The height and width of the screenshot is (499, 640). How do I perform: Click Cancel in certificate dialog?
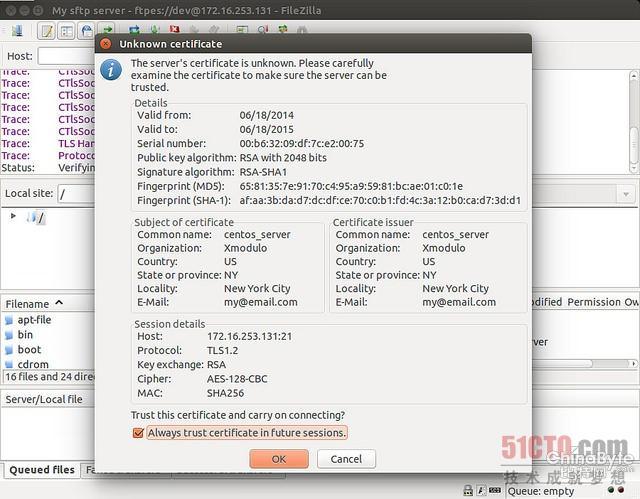pyautogui.click(x=346, y=459)
